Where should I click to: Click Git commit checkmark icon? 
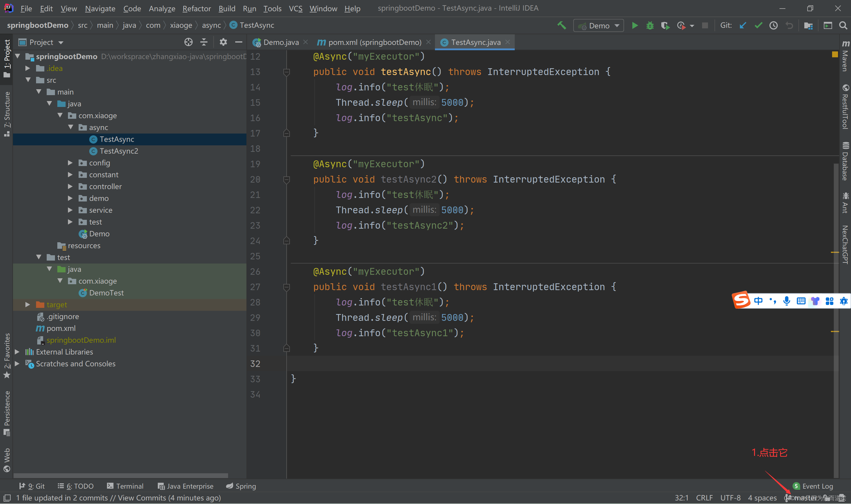click(758, 25)
